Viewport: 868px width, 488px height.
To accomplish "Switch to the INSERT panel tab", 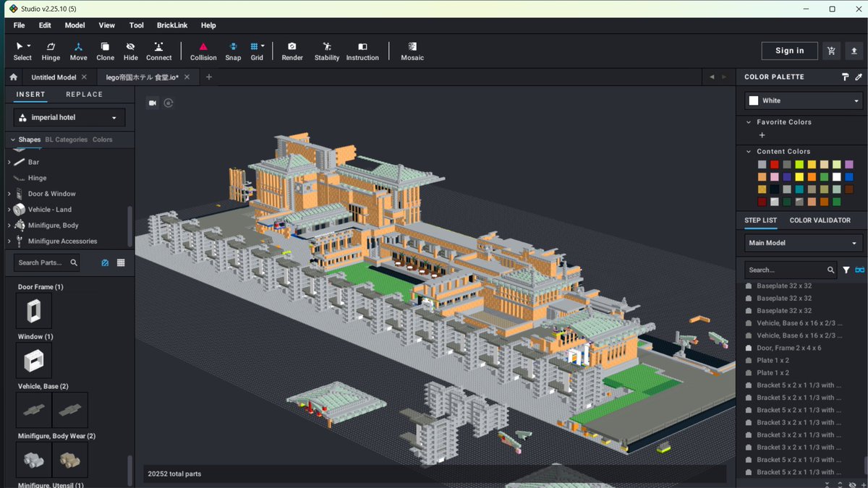I will click(30, 95).
